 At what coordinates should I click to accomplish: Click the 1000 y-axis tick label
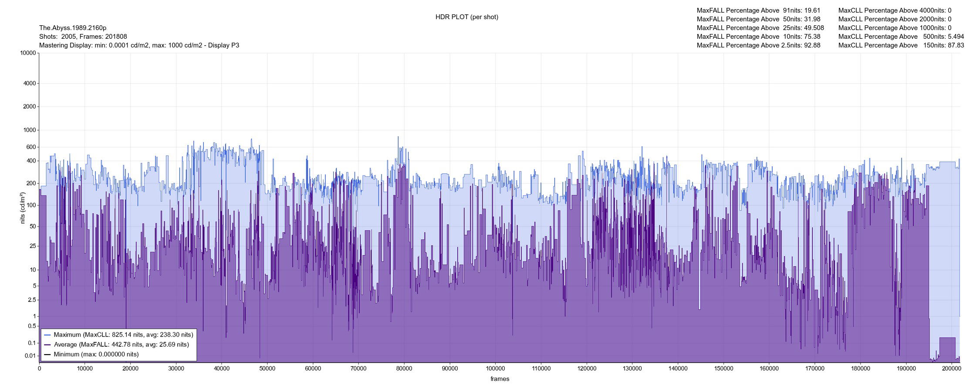[x=30, y=130]
